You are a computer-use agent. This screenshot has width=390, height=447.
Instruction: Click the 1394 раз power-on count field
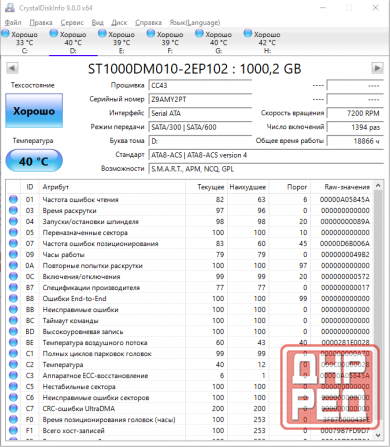coord(355,127)
